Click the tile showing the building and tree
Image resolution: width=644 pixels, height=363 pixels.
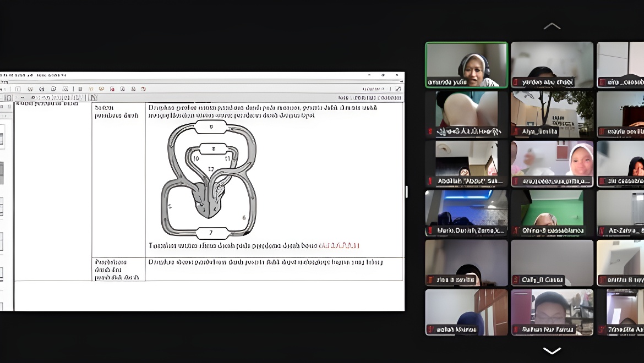coord(552,114)
